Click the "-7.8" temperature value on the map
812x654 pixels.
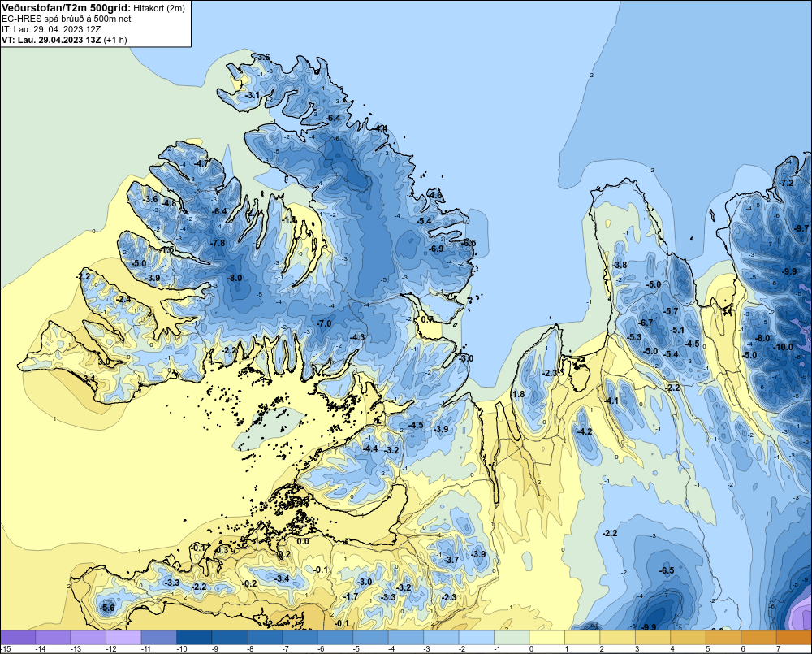coord(218,243)
